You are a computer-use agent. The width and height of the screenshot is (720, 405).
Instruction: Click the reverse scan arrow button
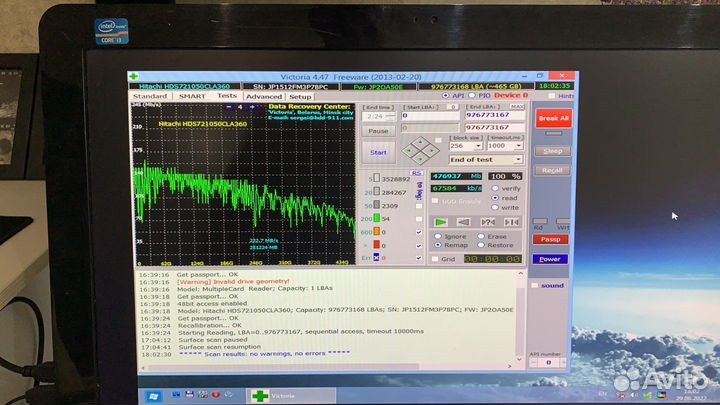point(464,222)
